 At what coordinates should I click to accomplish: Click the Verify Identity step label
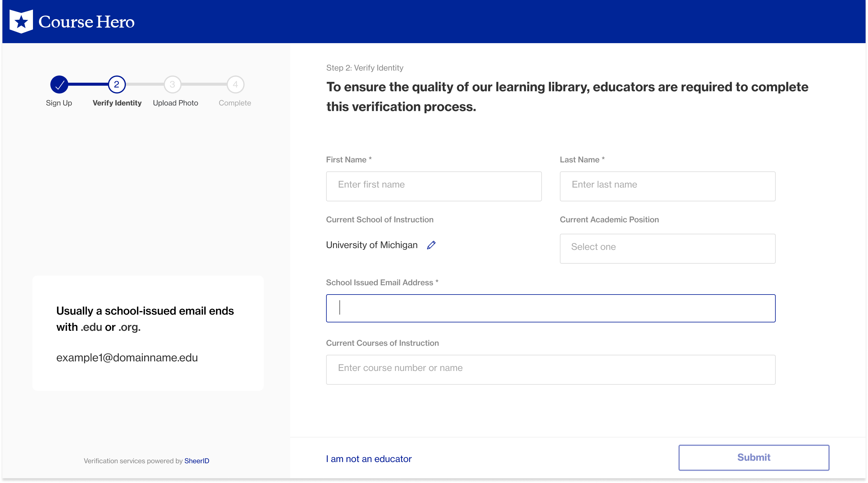pyautogui.click(x=117, y=103)
